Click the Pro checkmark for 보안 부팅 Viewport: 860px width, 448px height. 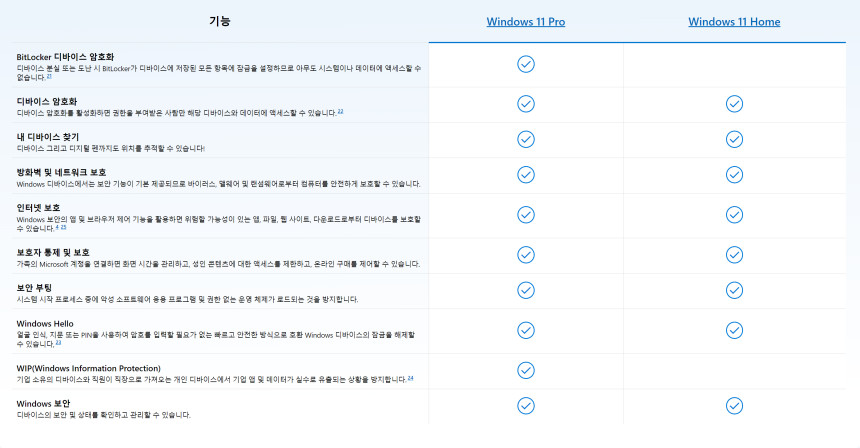coord(526,289)
